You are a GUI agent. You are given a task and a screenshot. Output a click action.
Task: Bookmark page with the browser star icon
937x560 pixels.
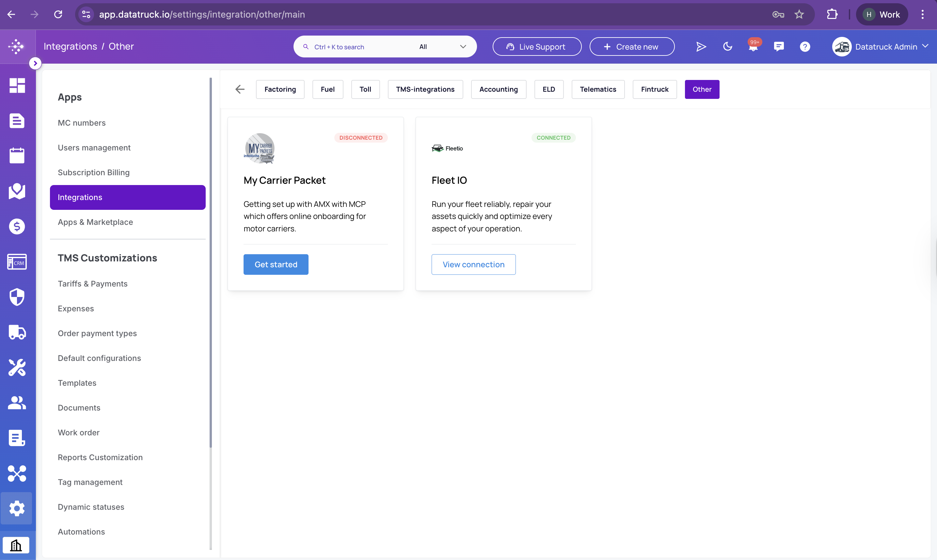point(799,14)
